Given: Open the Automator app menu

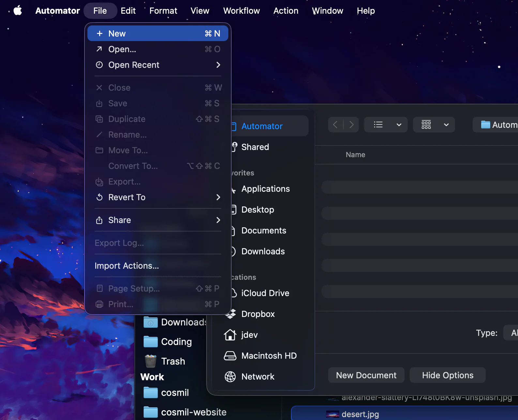Looking at the screenshot, I should click(57, 11).
